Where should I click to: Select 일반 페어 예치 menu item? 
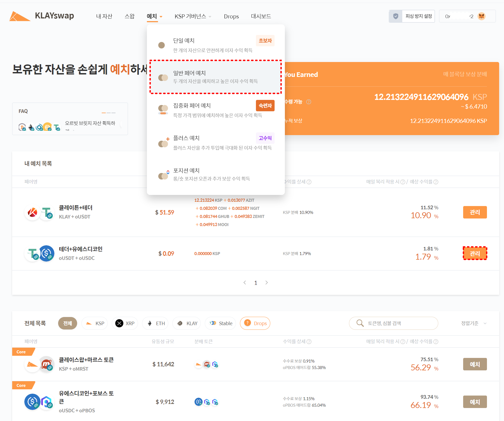tap(216, 77)
